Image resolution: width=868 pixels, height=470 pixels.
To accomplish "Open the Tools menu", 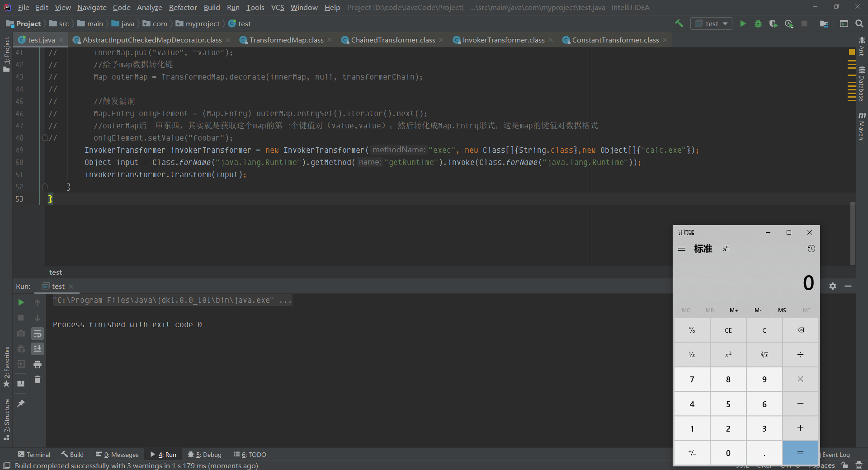I will 255,7.
